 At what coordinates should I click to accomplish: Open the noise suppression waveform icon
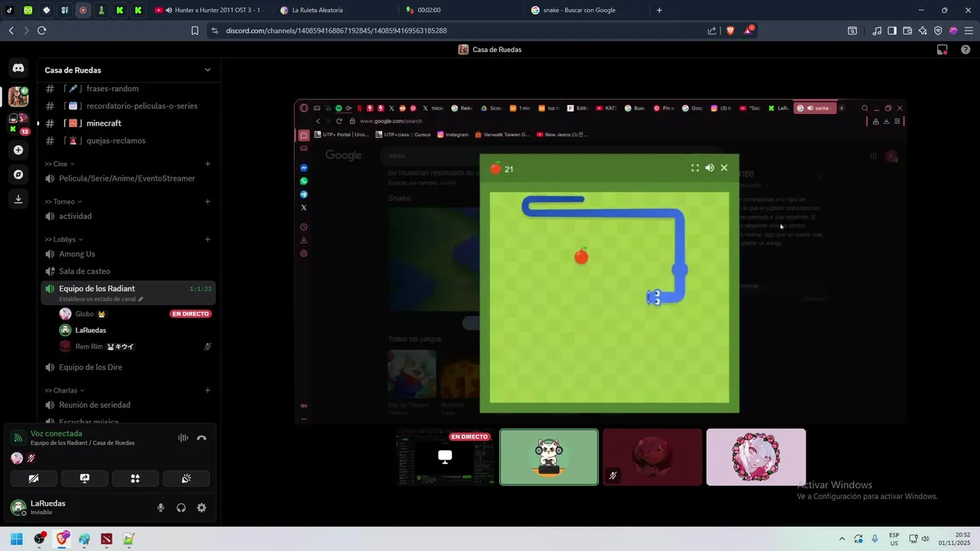183,439
